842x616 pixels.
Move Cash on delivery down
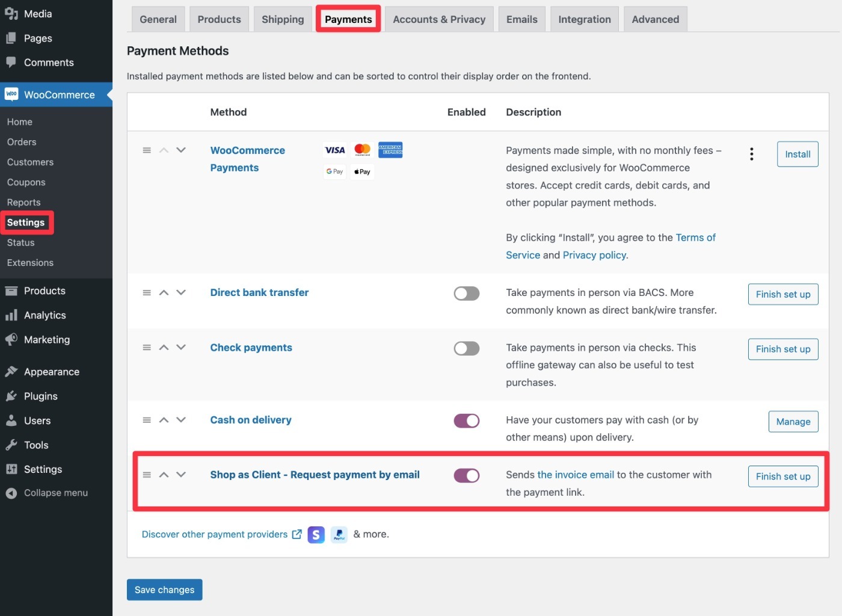click(x=181, y=420)
